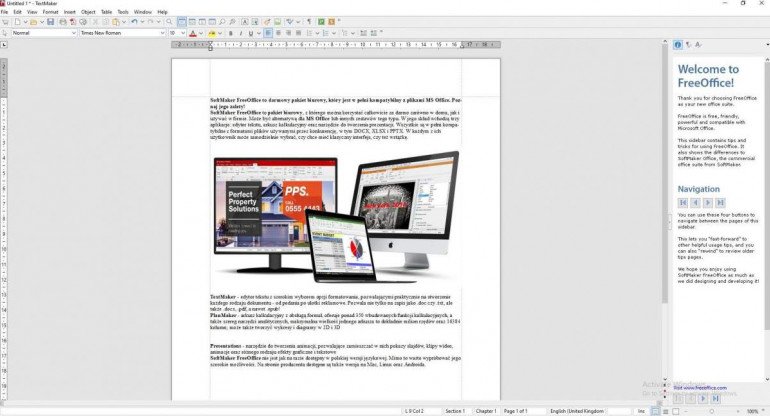Go to first sidebar page under Navigation
Screen dimensions: 770x416
[683, 202]
